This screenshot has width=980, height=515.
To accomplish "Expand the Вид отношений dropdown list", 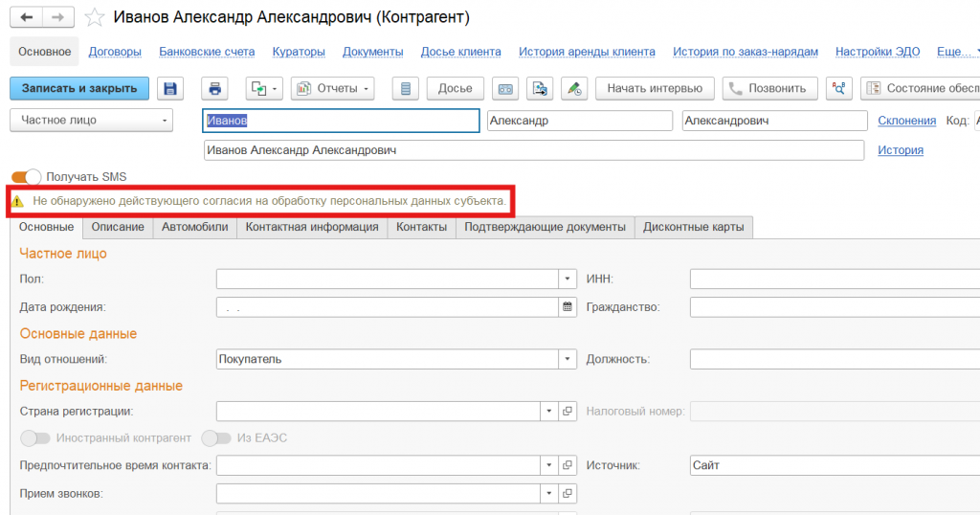I will click(x=568, y=359).
